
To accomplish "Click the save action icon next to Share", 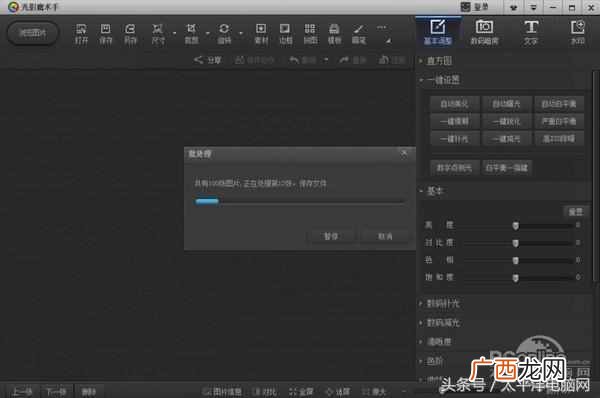I will coord(240,60).
